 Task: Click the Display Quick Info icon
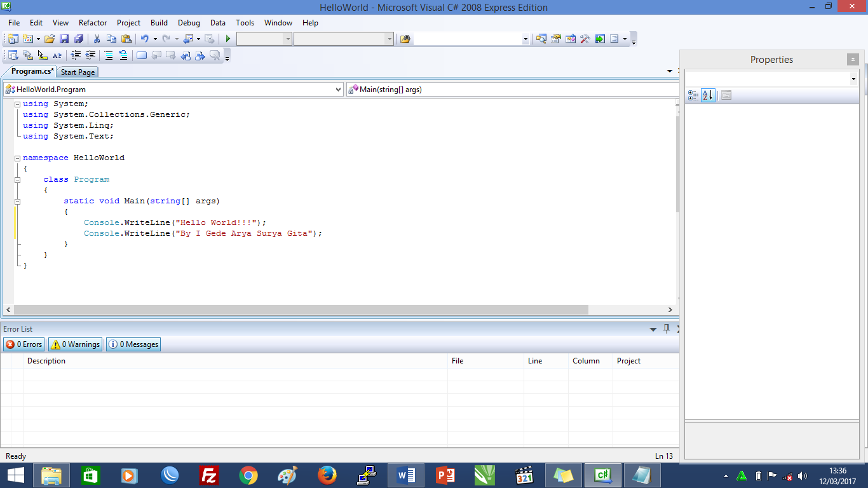coord(43,55)
